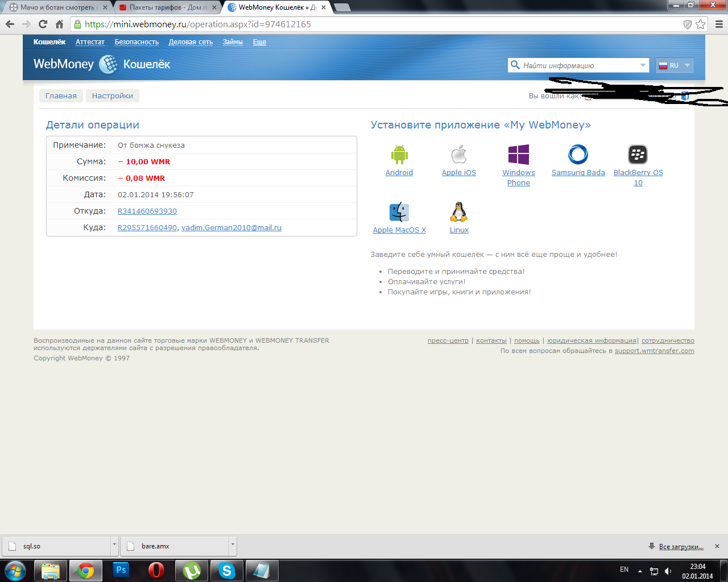
Task: Show hidden system tray icons
Action: coord(640,571)
